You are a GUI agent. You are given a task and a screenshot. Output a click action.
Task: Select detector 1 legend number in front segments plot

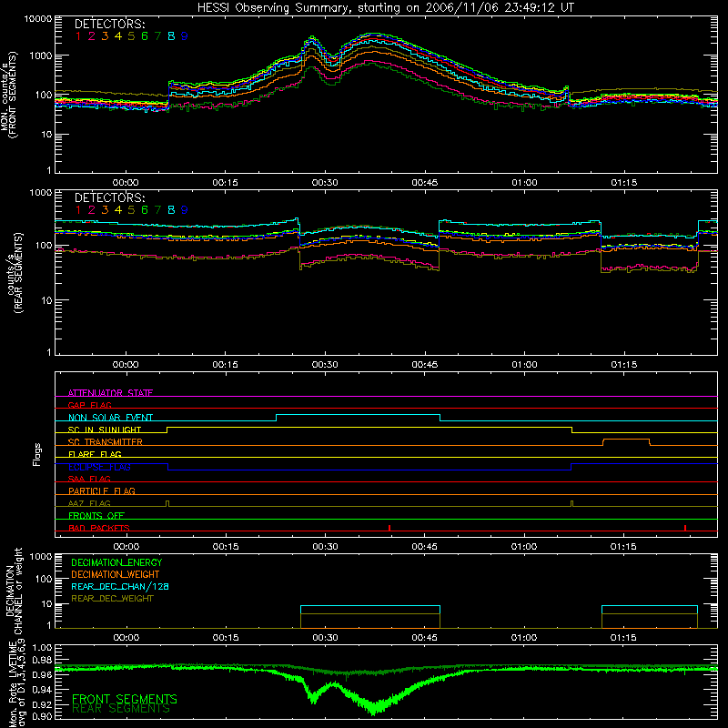pos(78,36)
